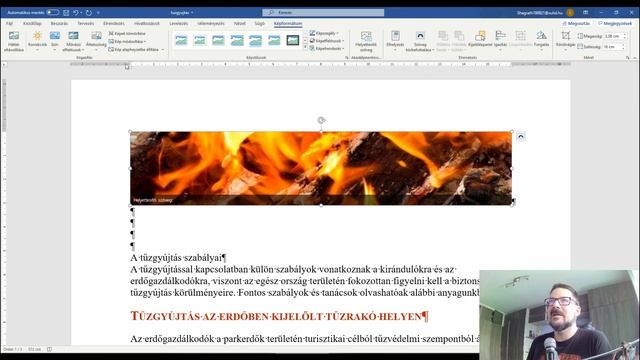Click the user account avatar icon
640x360 pixels.
pyautogui.click(x=570, y=13)
